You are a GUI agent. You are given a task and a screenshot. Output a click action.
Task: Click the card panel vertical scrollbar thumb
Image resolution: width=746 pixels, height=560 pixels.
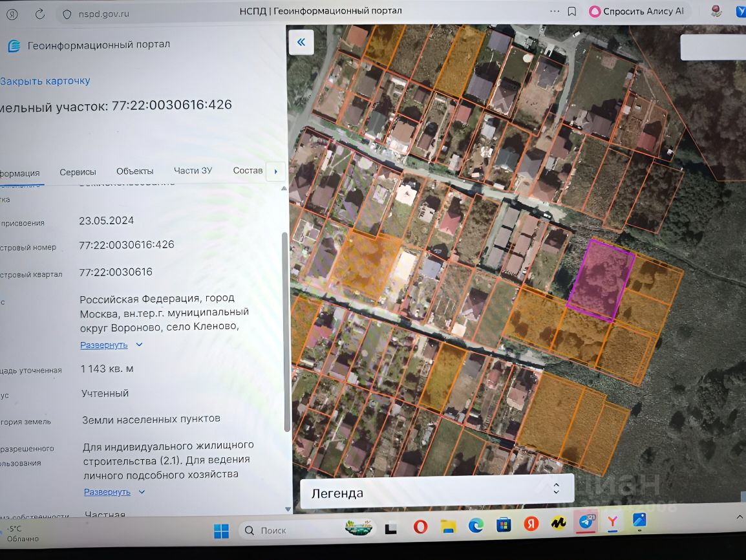[286, 332]
